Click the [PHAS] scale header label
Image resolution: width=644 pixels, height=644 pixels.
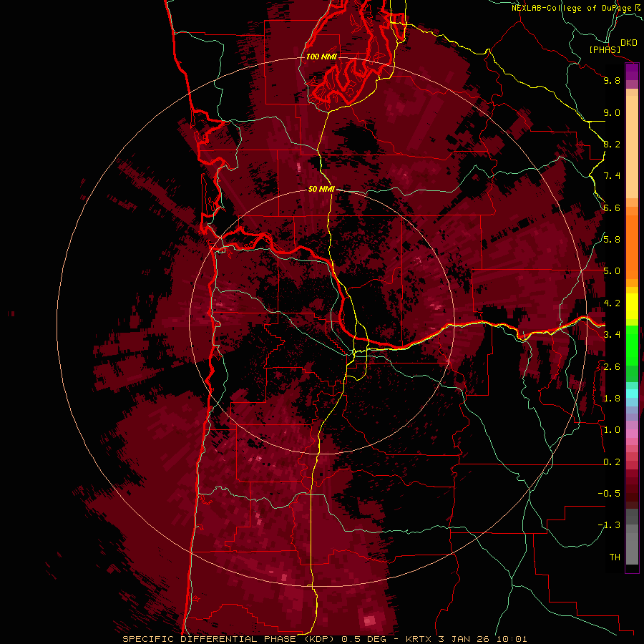[x=605, y=49]
